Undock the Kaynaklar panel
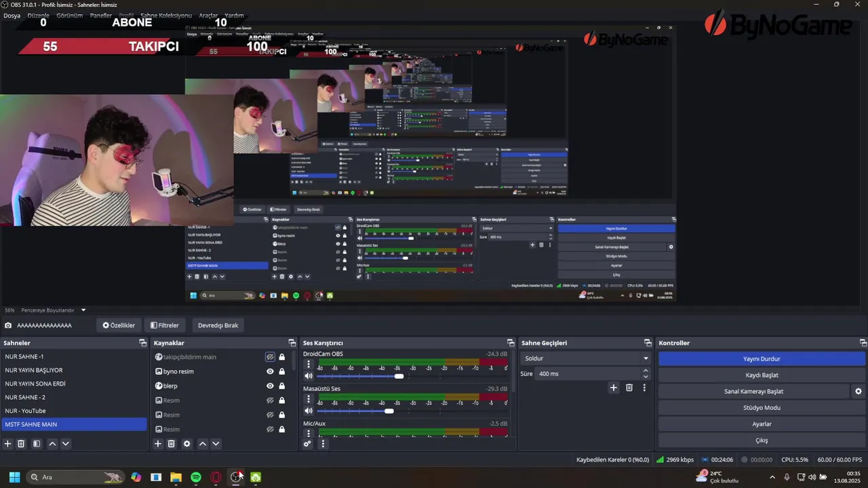The width and height of the screenshot is (868, 488). [x=292, y=343]
